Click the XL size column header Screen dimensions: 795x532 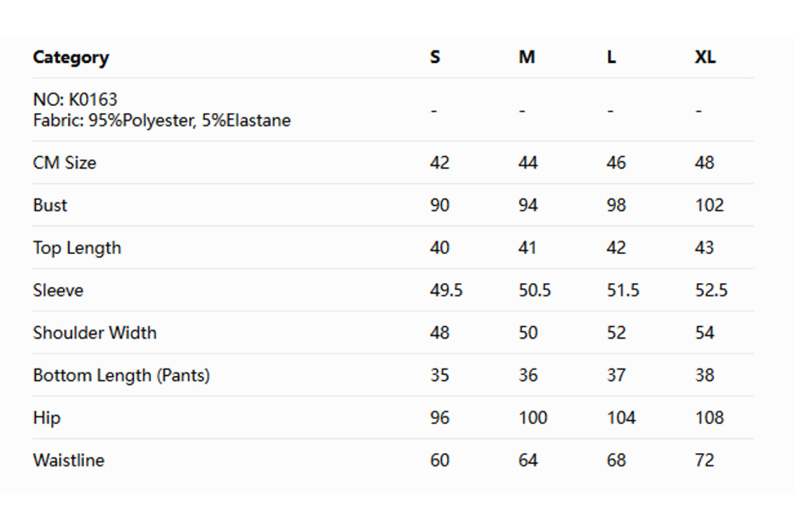(705, 57)
